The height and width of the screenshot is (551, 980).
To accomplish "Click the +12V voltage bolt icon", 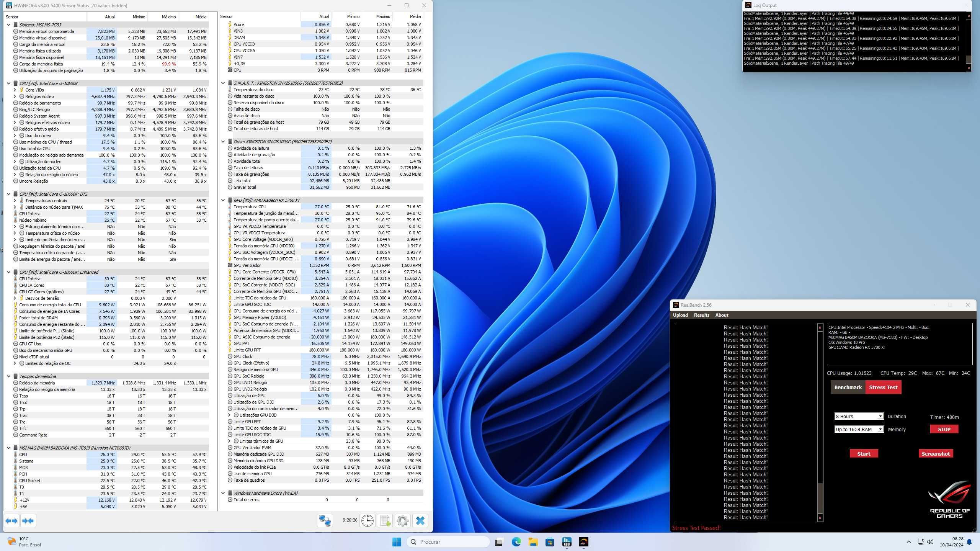I will click(x=16, y=500).
